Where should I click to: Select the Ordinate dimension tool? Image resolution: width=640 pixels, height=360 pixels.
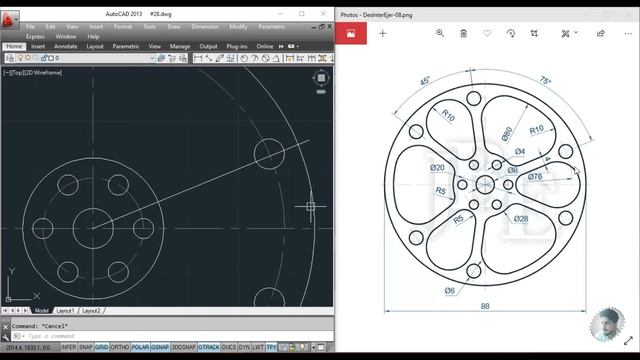click(231, 58)
